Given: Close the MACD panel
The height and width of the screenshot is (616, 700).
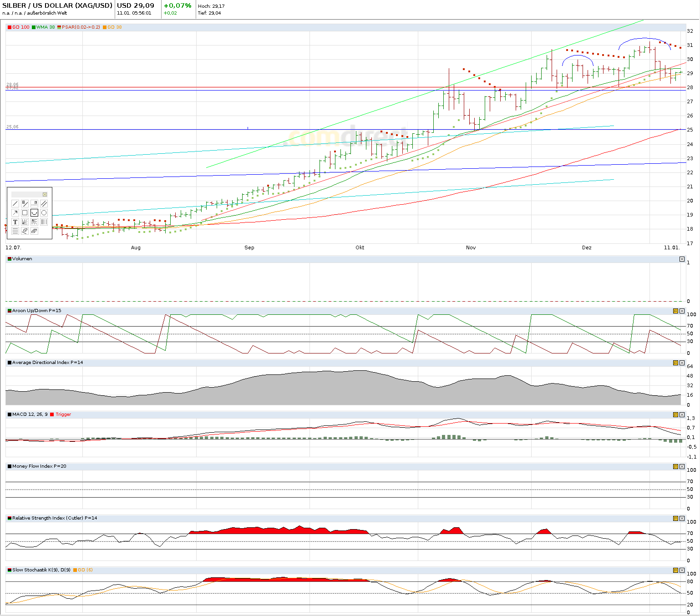Looking at the screenshot, I should [682, 415].
